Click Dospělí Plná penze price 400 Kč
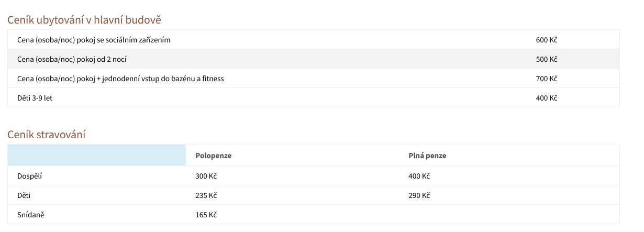This screenshot has width=644, height=232. tap(419, 176)
